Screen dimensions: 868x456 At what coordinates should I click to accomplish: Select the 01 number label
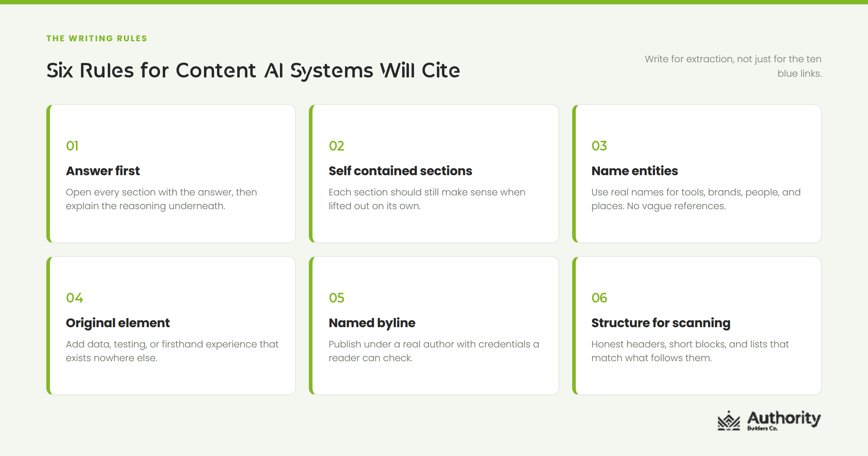click(72, 146)
